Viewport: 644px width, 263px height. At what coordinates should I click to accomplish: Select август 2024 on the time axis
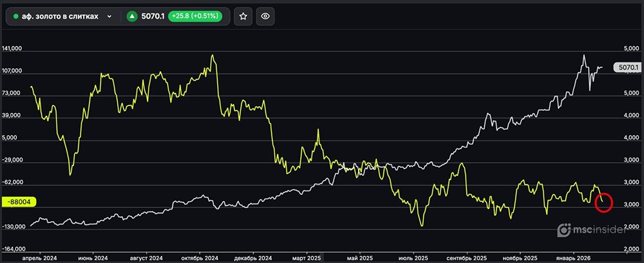point(147,258)
